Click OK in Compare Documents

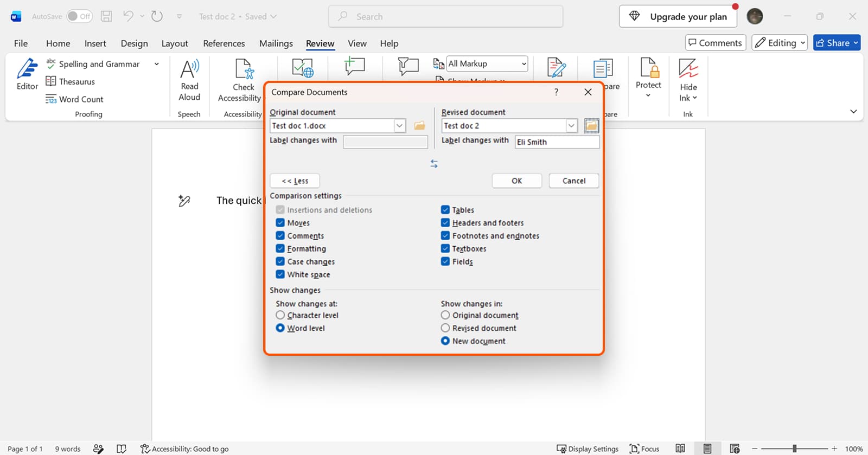tap(517, 181)
